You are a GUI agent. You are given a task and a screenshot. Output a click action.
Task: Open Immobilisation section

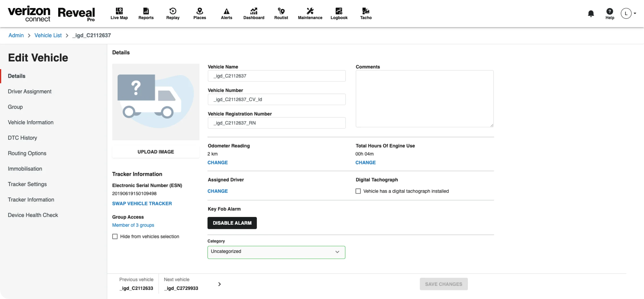point(25,169)
